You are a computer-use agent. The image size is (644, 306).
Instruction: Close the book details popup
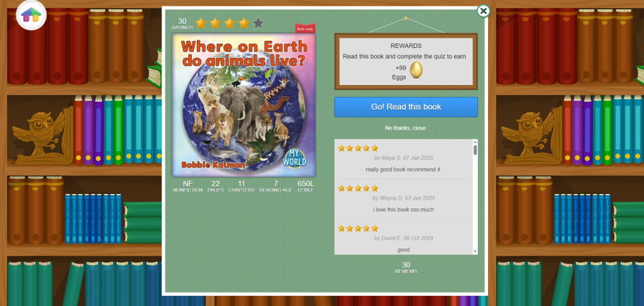484,11
